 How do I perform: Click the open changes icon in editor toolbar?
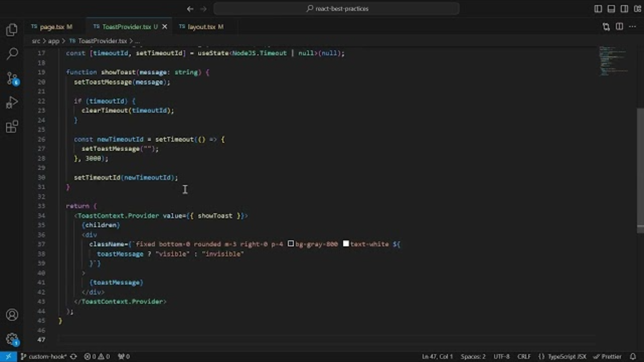(x=606, y=27)
